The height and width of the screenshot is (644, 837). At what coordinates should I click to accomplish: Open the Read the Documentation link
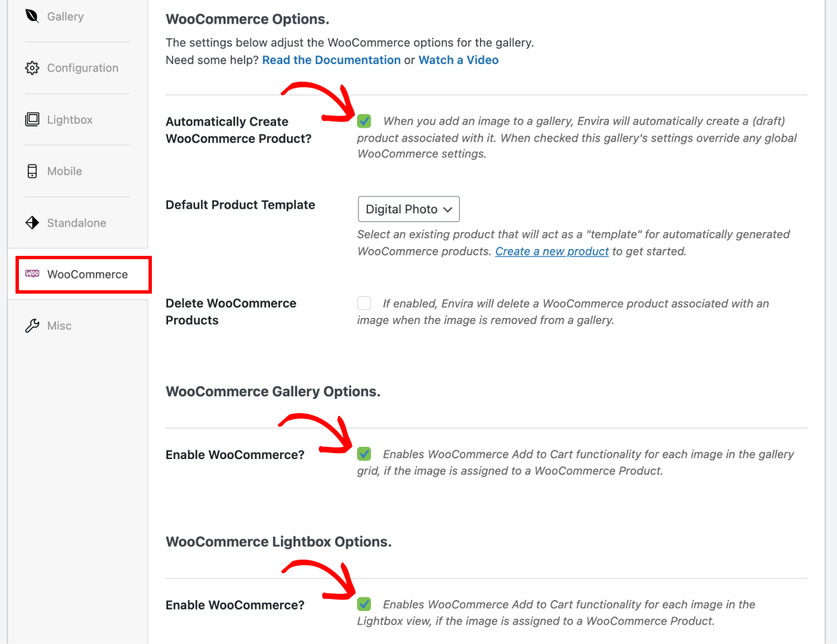pos(331,60)
